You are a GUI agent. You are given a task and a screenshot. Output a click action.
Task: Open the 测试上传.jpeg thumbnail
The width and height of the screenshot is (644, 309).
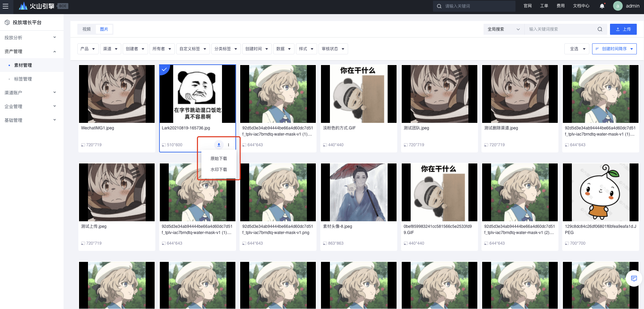(117, 192)
